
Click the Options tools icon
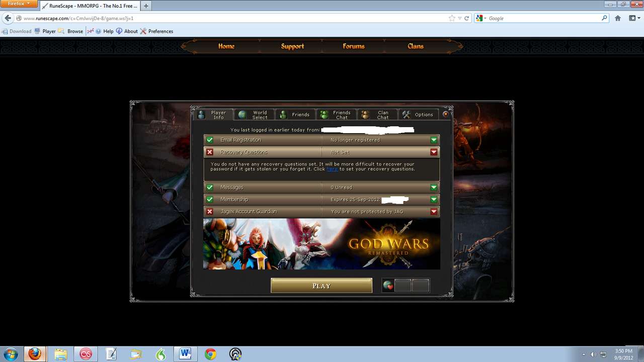pos(407,115)
